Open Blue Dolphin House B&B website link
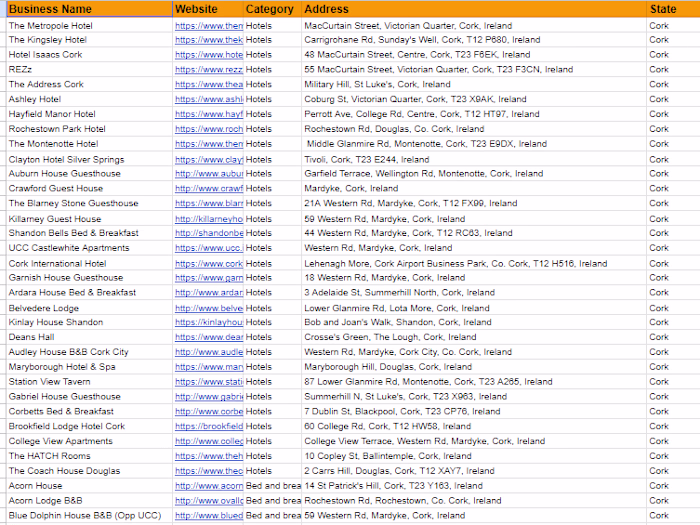Screen dimensions: 700x525 point(209,516)
